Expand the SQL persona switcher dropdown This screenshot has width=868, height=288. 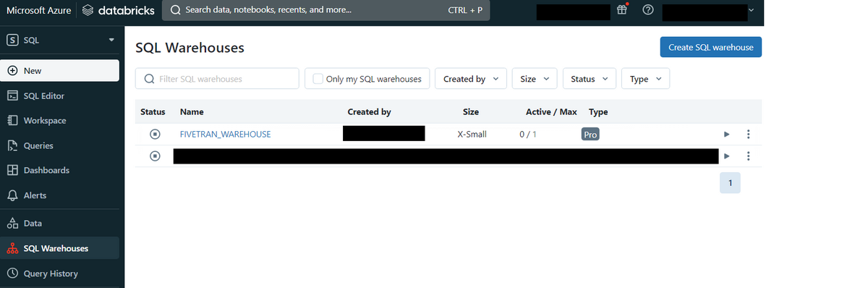111,40
